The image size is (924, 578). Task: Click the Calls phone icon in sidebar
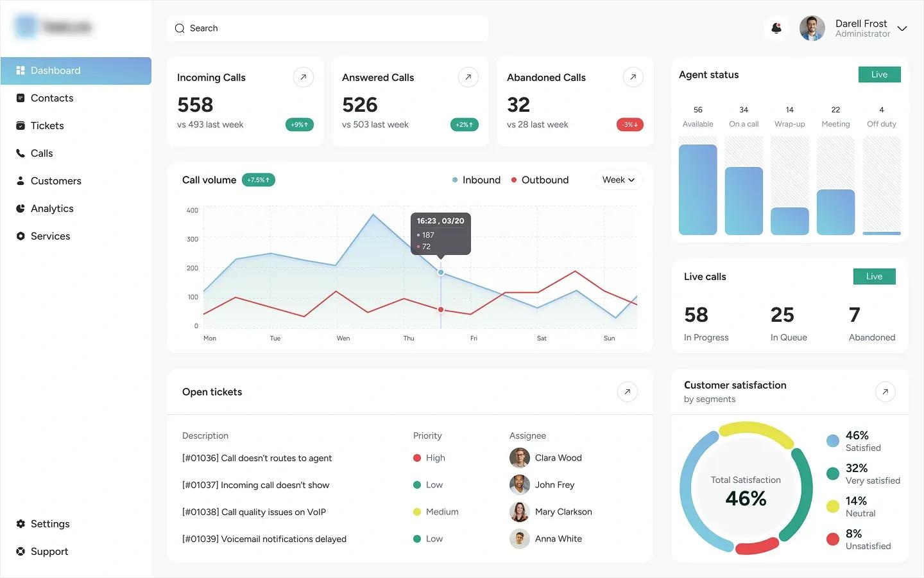[x=21, y=153]
